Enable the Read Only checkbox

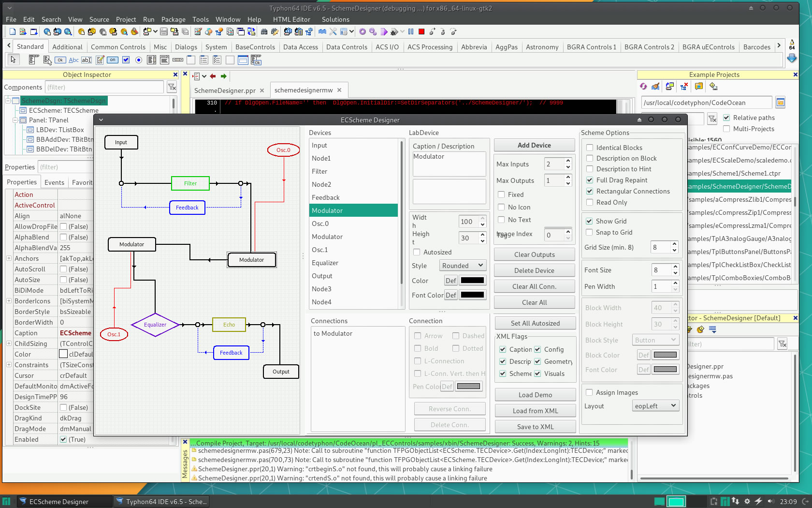coord(590,202)
